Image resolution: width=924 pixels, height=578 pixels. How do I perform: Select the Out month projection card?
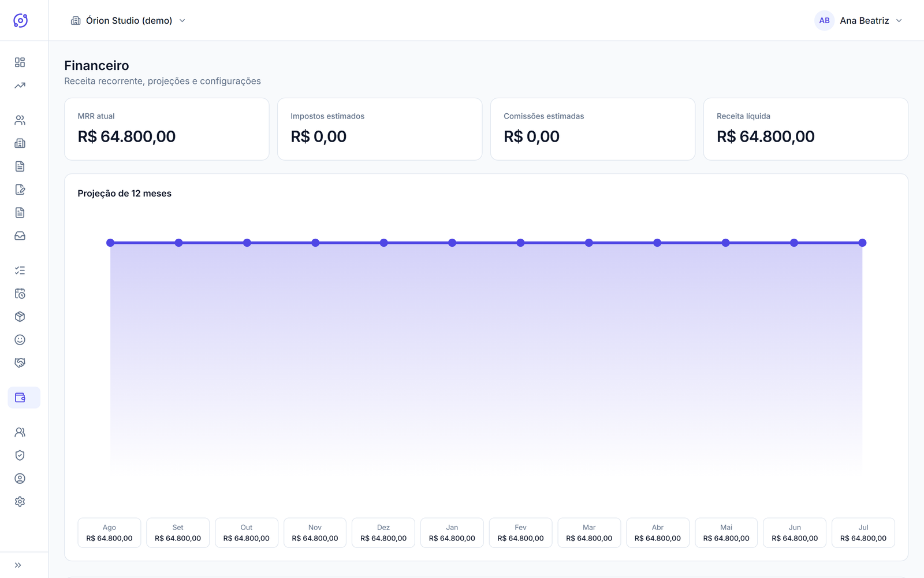tap(247, 532)
